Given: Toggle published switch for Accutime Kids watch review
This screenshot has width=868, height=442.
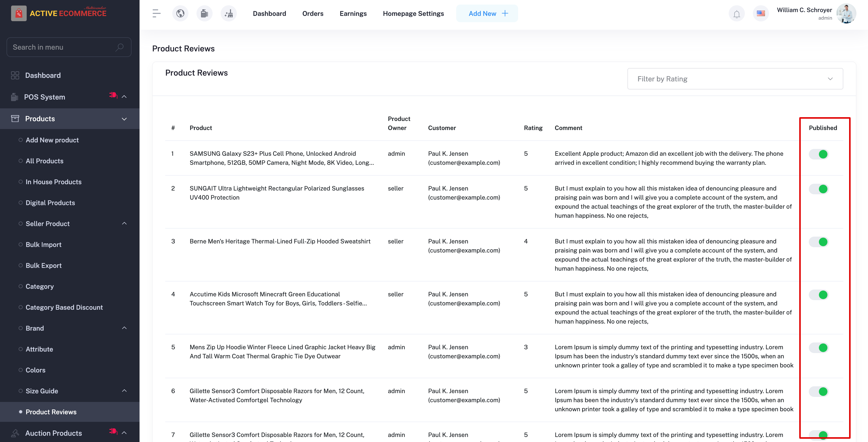Looking at the screenshot, I should click(819, 295).
